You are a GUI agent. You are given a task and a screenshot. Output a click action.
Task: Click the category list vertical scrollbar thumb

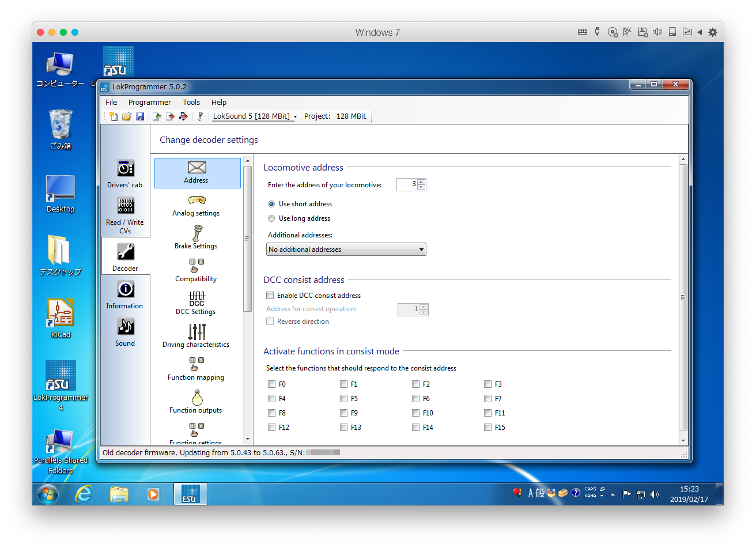pyautogui.click(x=248, y=239)
